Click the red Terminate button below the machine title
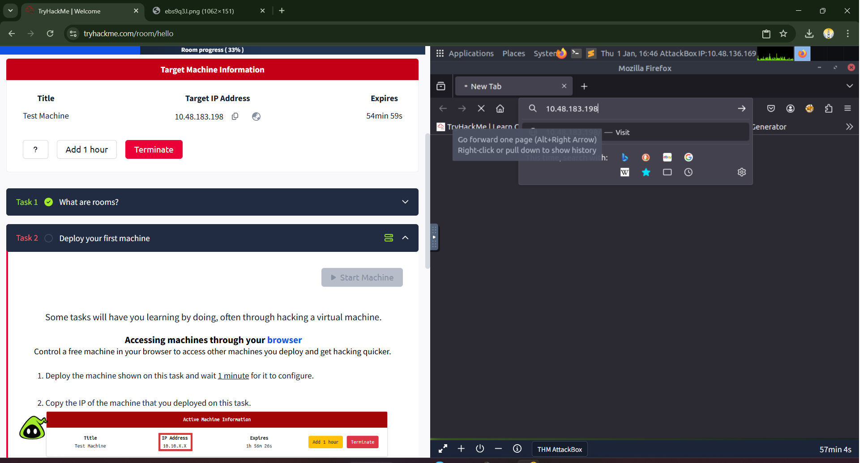The image size is (868, 463). tap(154, 149)
